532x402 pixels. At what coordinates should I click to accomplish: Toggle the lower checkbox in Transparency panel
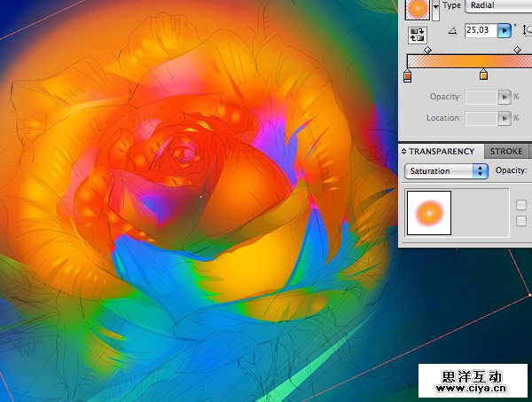click(x=521, y=220)
